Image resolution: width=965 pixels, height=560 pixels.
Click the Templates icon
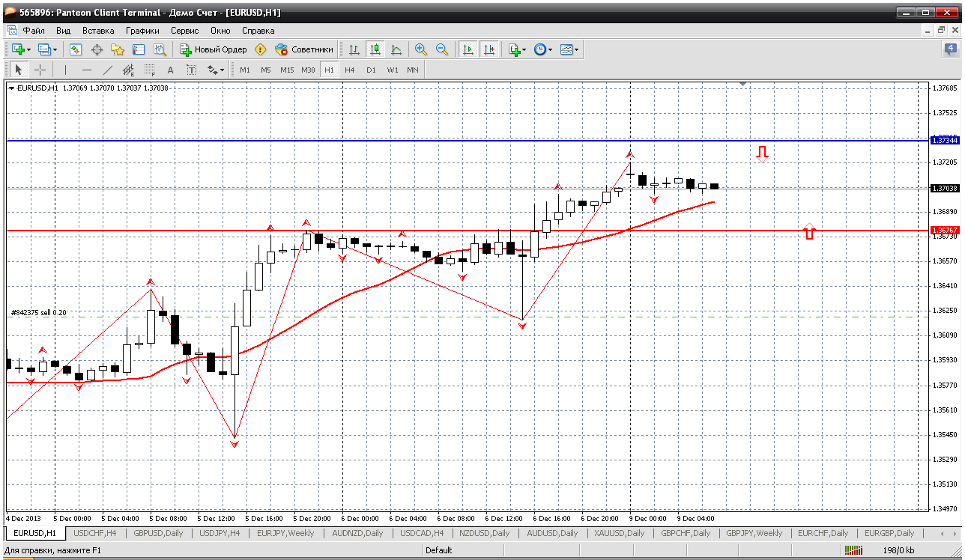click(x=566, y=49)
